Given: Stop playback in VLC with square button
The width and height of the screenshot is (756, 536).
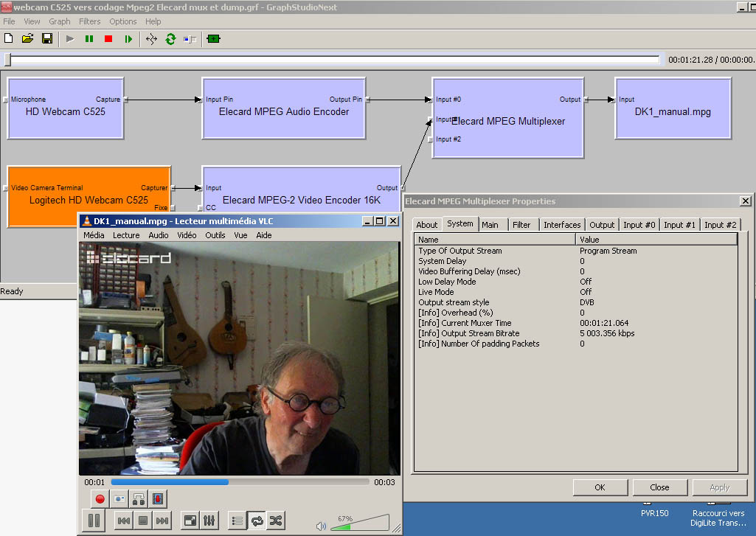Looking at the screenshot, I should click(x=142, y=521).
